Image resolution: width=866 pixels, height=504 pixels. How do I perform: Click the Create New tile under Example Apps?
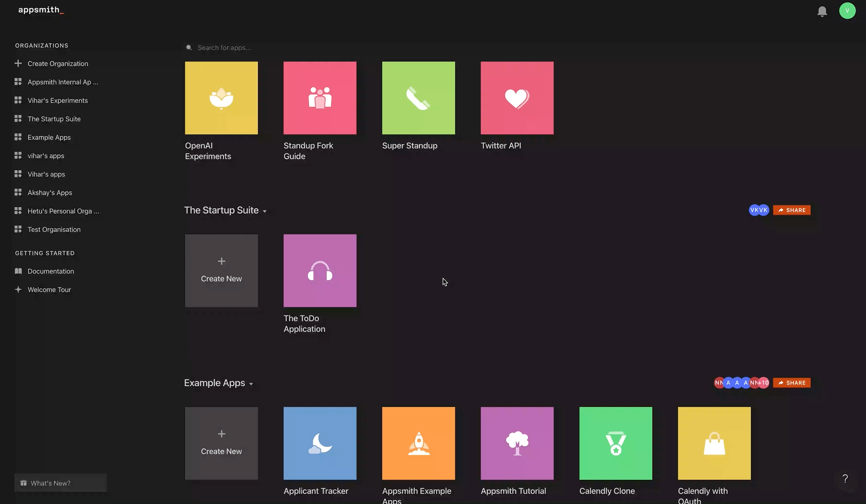pyautogui.click(x=221, y=443)
